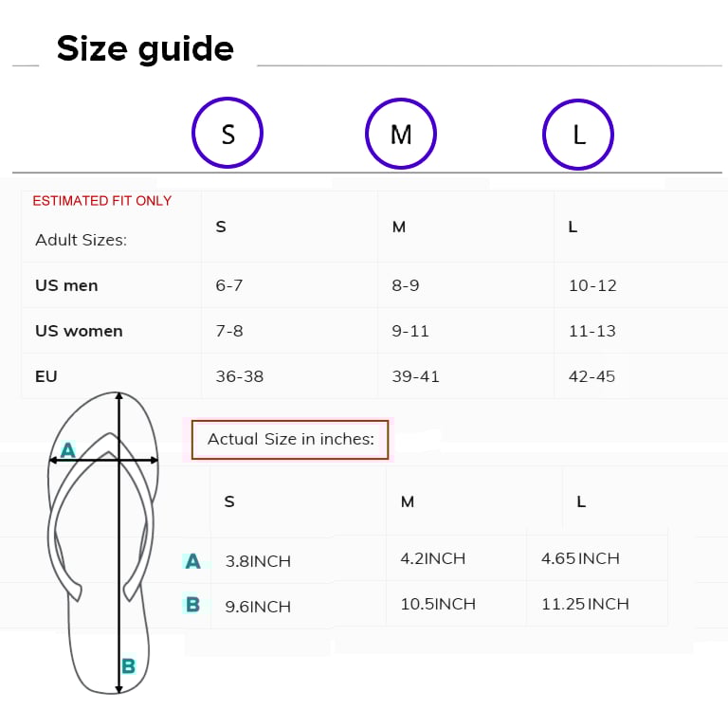Click the EU 42-45 size cell
The height and width of the screenshot is (728, 728).
591,376
